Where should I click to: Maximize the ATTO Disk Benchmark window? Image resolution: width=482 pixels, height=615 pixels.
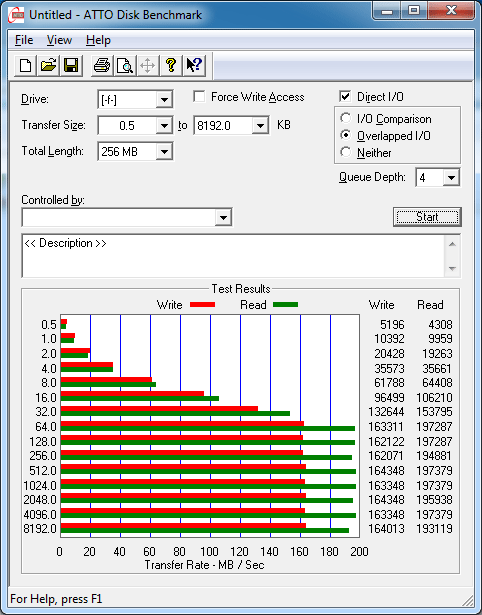click(414, 11)
